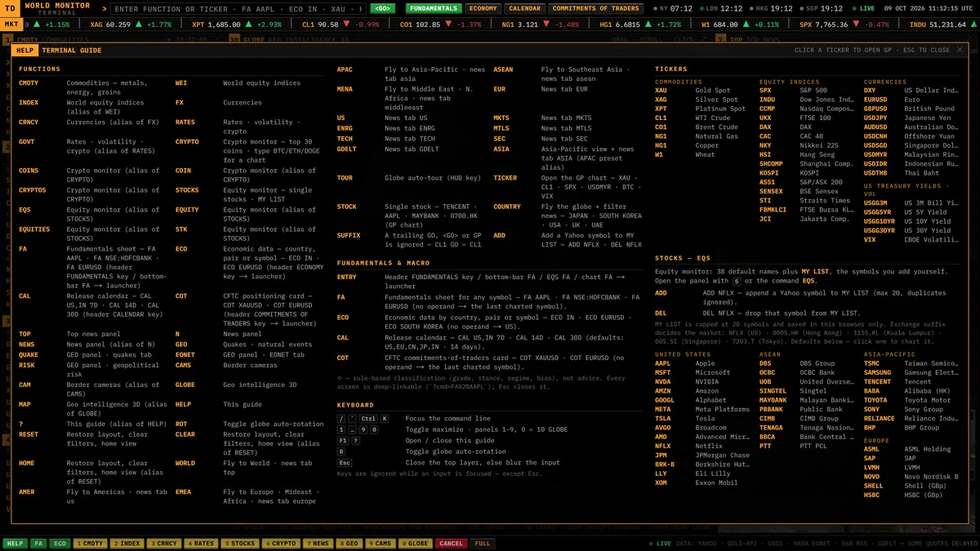Image resolution: width=980 pixels, height=551 pixels.
Task: Click the TD World Monitor logo
Action: (11, 8)
